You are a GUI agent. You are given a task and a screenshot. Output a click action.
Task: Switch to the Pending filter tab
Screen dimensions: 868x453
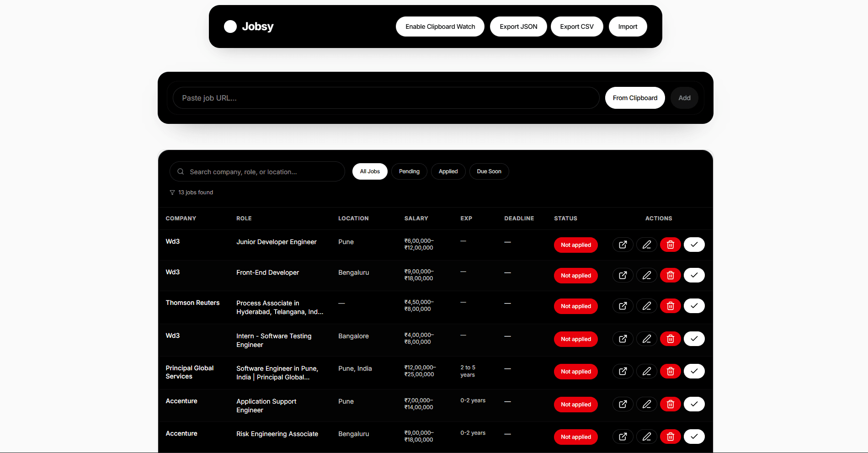(x=409, y=171)
